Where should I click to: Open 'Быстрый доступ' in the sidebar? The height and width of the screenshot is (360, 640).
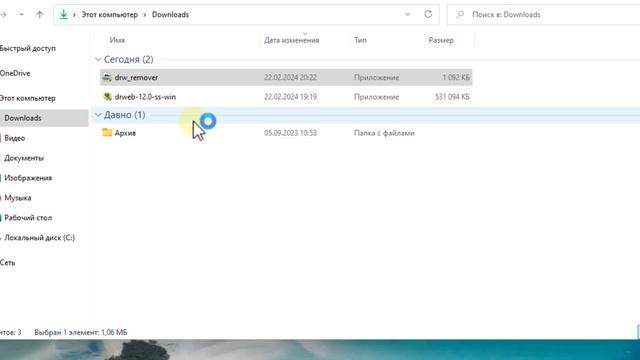click(28, 48)
